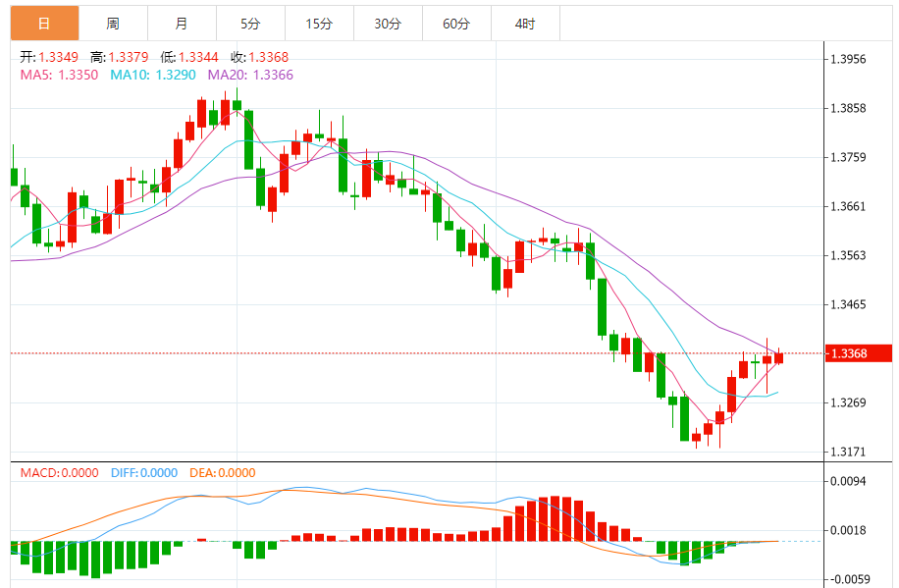Click the MA20: 1.3366 indicator label

tap(250, 76)
